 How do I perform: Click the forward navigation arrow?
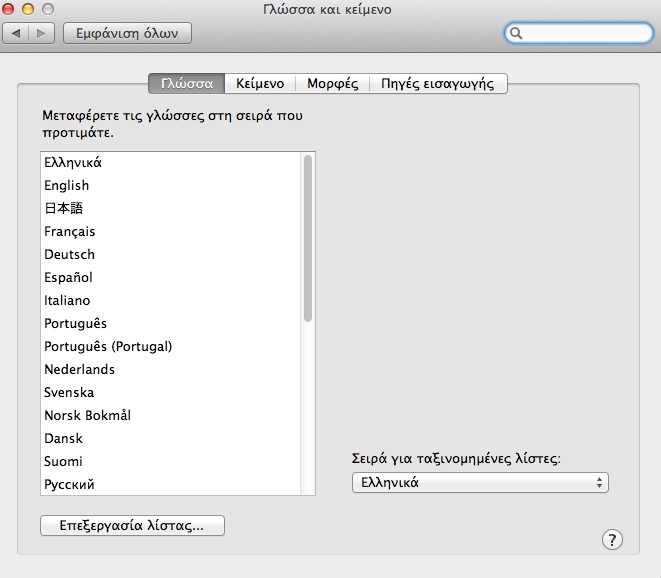point(42,33)
